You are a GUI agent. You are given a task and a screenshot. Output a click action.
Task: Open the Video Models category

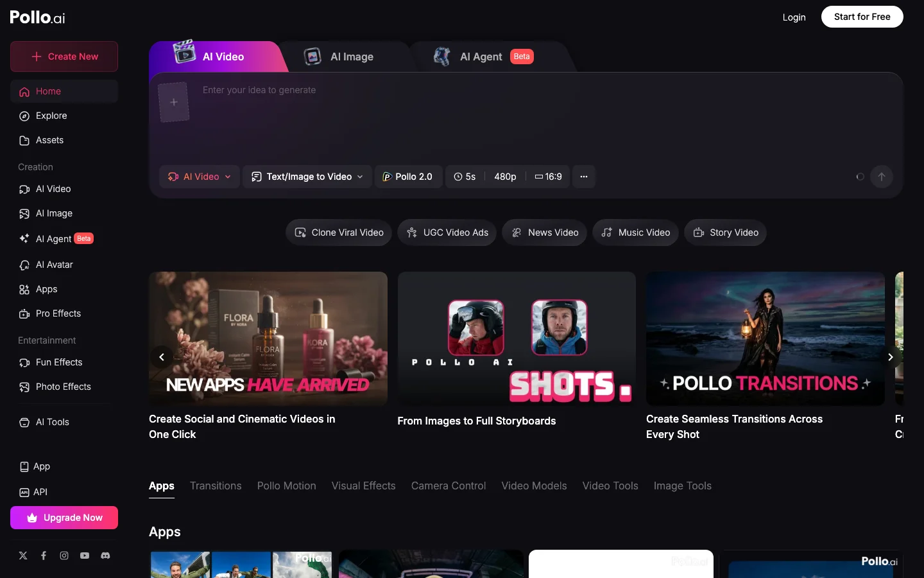click(534, 486)
